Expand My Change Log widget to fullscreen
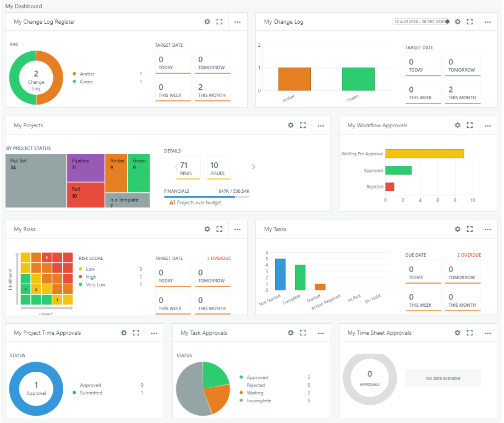This screenshot has height=423, width=504. tap(470, 21)
